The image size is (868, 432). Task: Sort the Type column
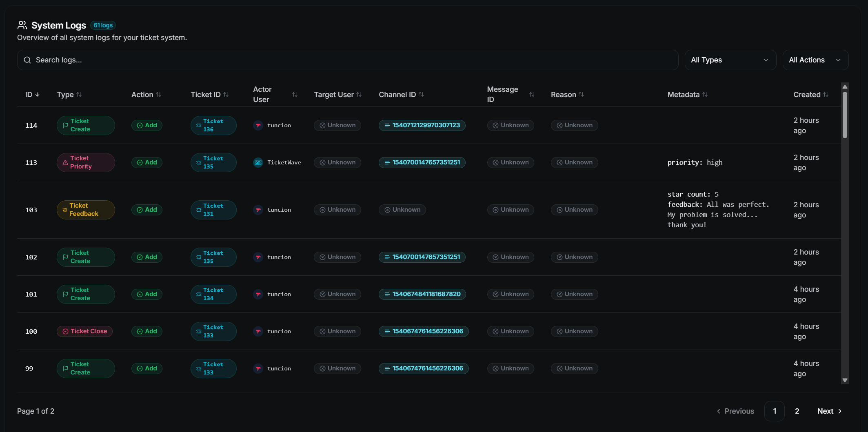coord(79,95)
